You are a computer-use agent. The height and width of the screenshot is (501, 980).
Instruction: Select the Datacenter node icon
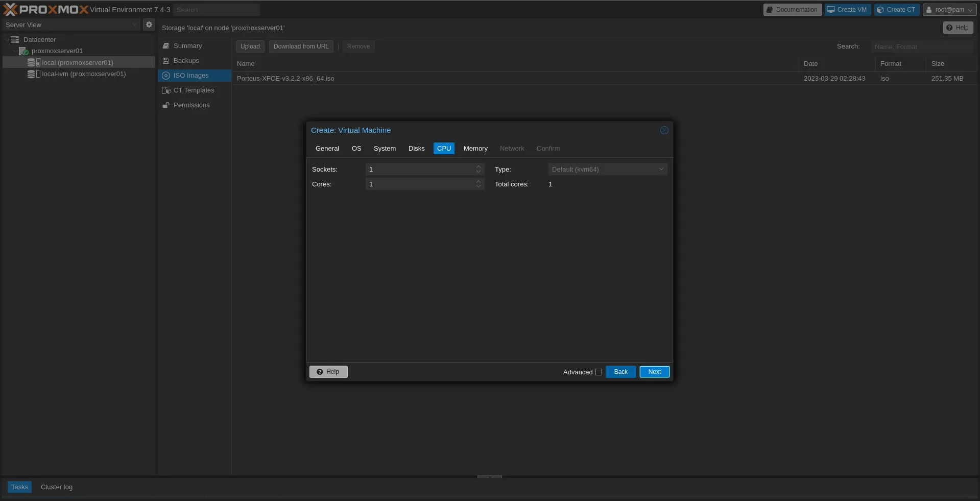(15, 40)
